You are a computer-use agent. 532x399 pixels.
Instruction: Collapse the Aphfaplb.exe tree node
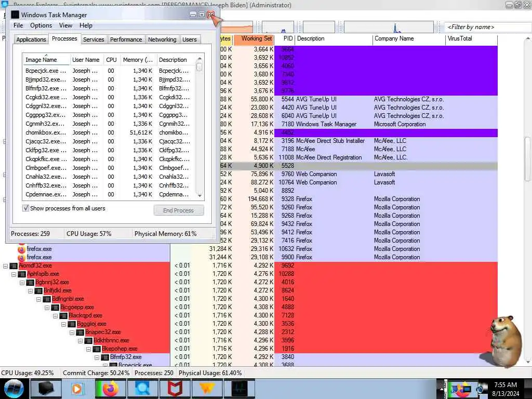pyautogui.click(x=14, y=274)
